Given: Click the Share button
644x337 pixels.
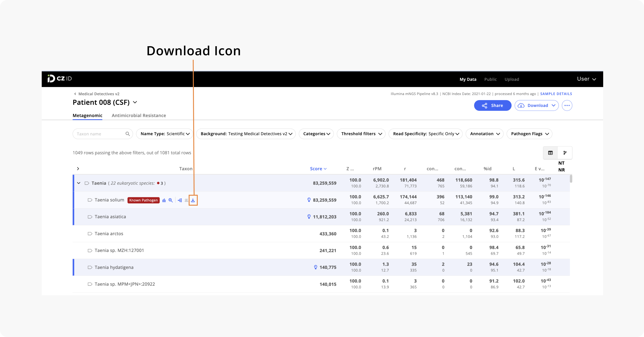Looking at the screenshot, I should click(493, 105).
